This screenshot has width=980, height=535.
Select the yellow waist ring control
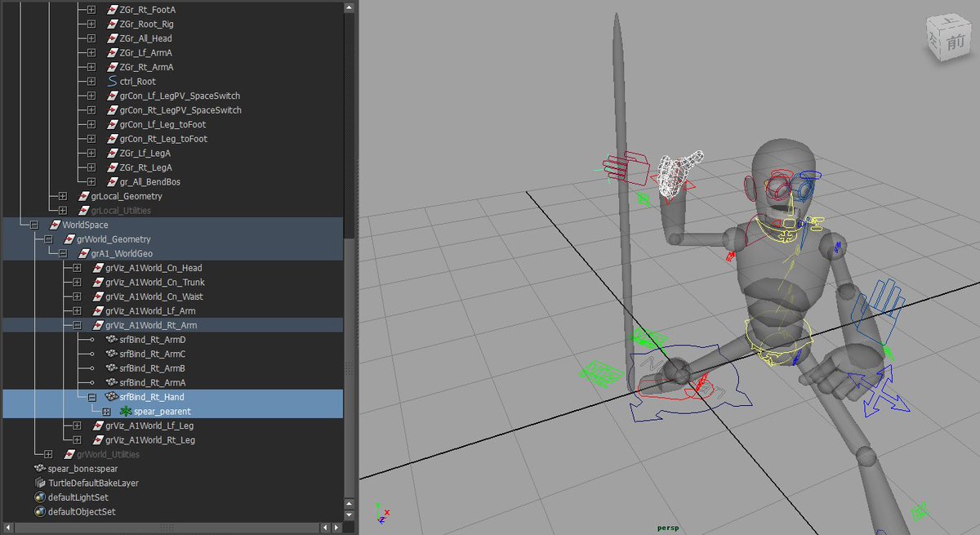(x=778, y=337)
